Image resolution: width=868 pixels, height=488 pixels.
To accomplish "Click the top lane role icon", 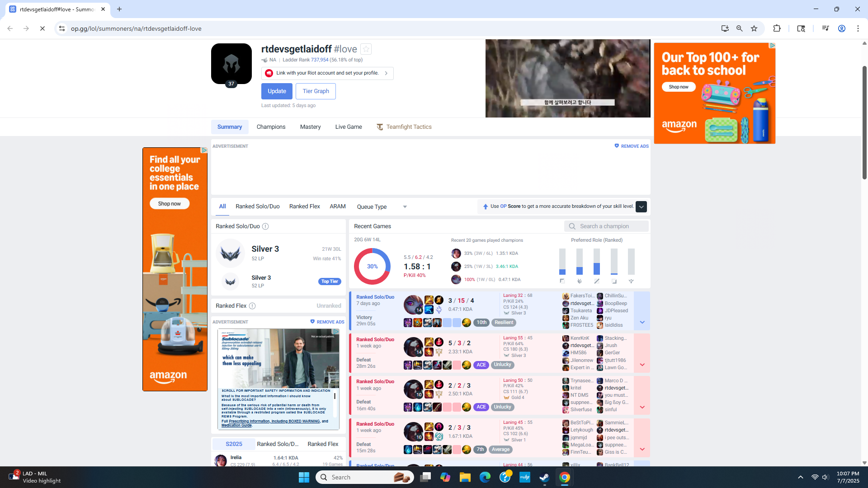I will pyautogui.click(x=562, y=281).
